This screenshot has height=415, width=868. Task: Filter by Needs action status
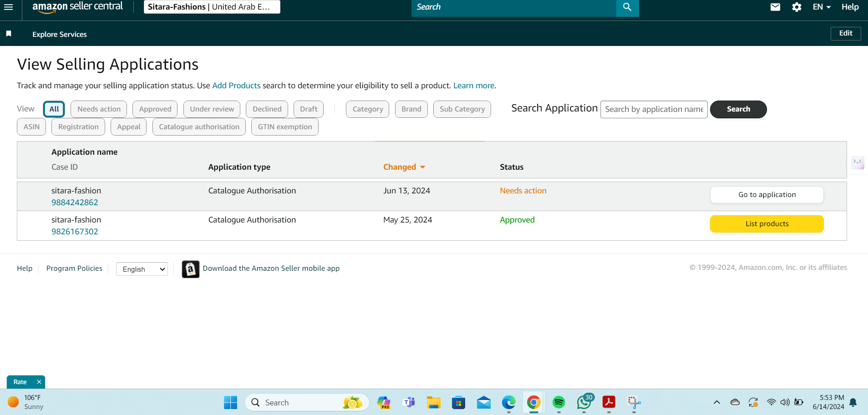(99, 109)
